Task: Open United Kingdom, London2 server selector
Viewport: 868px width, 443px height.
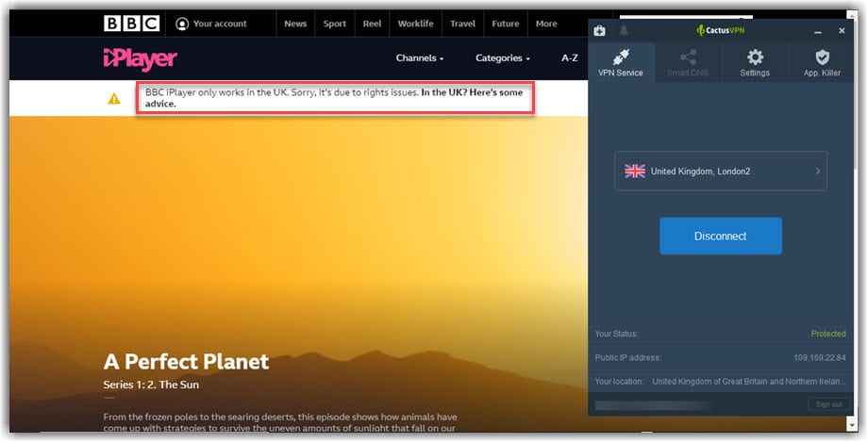Action: [721, 172]
